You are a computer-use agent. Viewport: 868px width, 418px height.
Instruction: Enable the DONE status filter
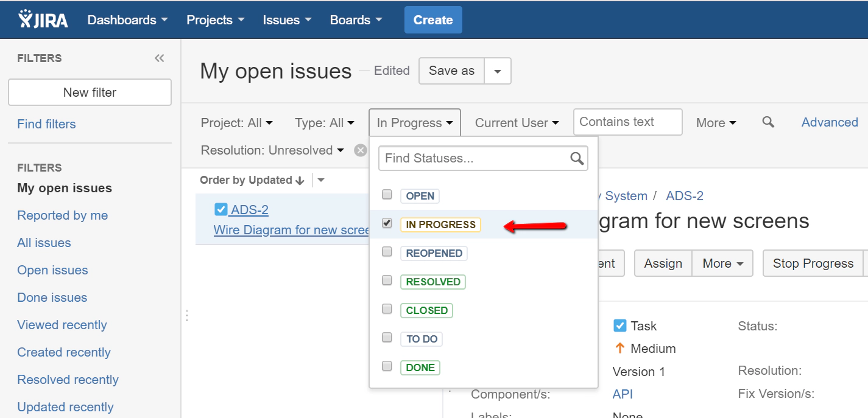tap(387, 367)
